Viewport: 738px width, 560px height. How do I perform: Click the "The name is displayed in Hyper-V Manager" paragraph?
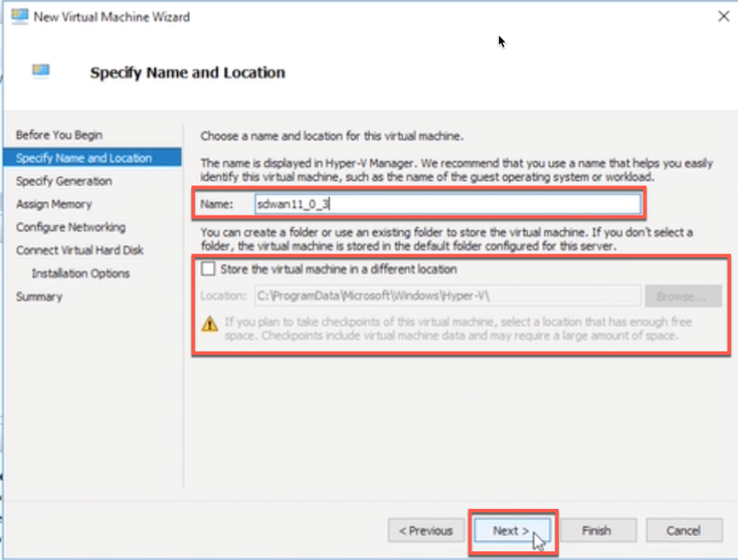click(x=456, y=170)
